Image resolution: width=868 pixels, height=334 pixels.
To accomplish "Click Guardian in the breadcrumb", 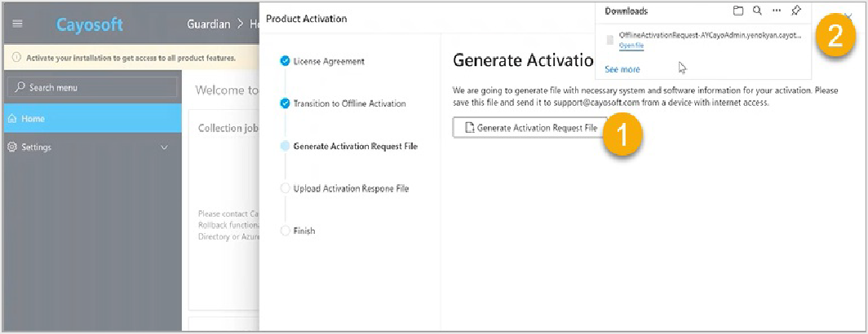I will [209, 24].
